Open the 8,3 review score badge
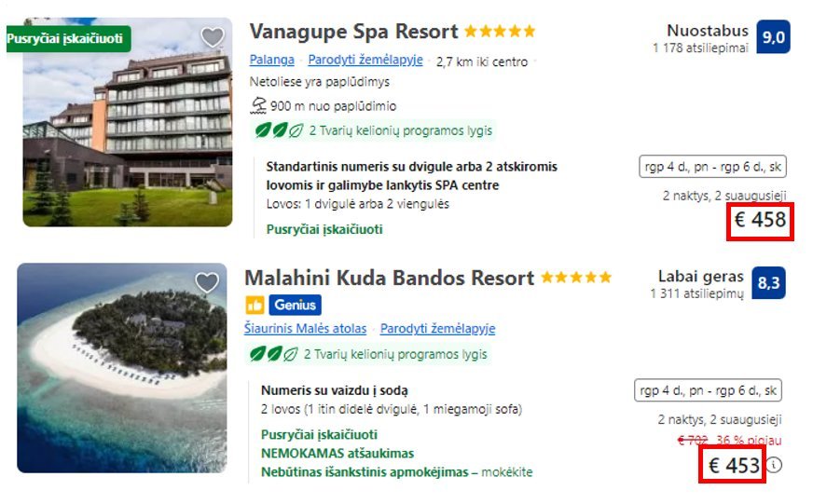Viewport: 813px width, 504px height. (768, 283)
